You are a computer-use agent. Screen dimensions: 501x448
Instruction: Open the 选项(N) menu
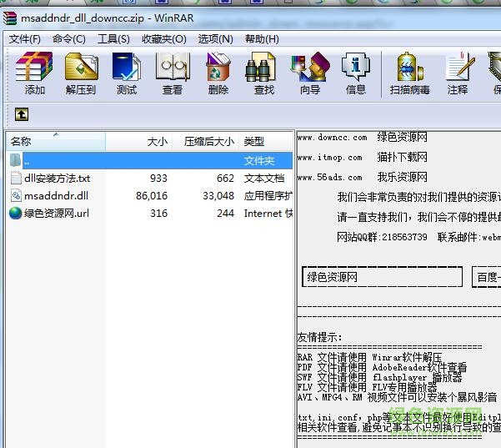tap(215, 38)
